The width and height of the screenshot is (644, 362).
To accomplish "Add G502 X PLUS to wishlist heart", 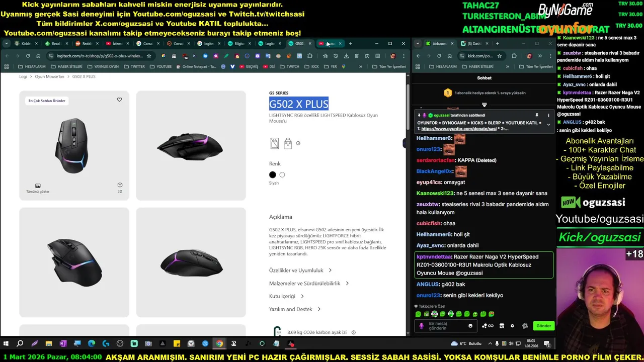I will tap(119, 100).
